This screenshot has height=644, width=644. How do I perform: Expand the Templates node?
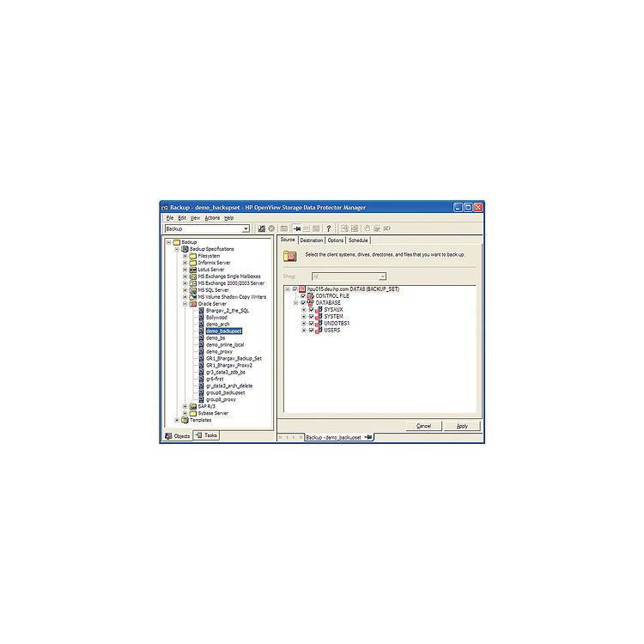pos(177,420)
